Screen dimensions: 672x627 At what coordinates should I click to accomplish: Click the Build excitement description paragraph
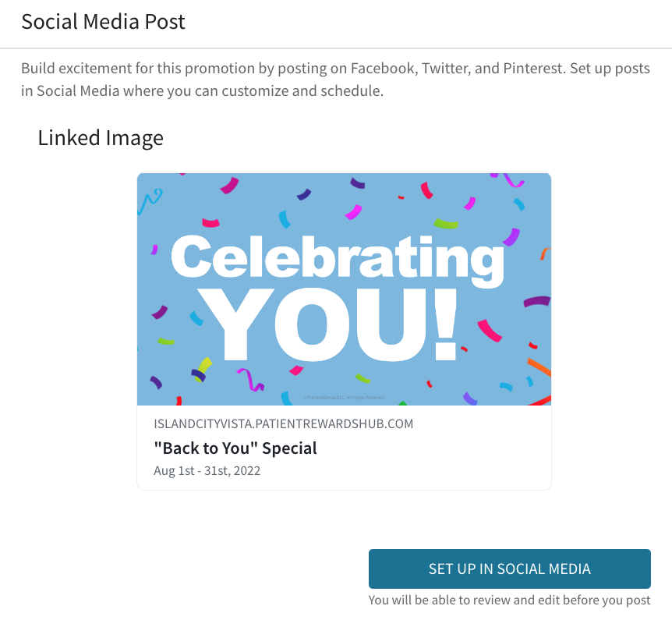click(x=335, y=80)
